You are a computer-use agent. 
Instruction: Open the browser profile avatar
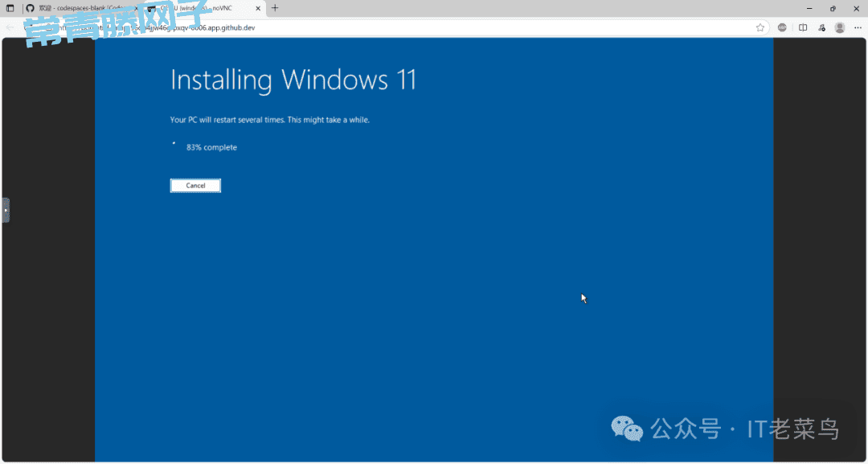coord(840,27)
